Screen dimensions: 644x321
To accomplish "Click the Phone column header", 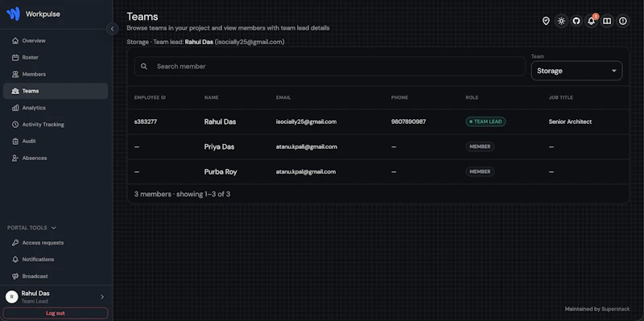I will pos(399,97).
